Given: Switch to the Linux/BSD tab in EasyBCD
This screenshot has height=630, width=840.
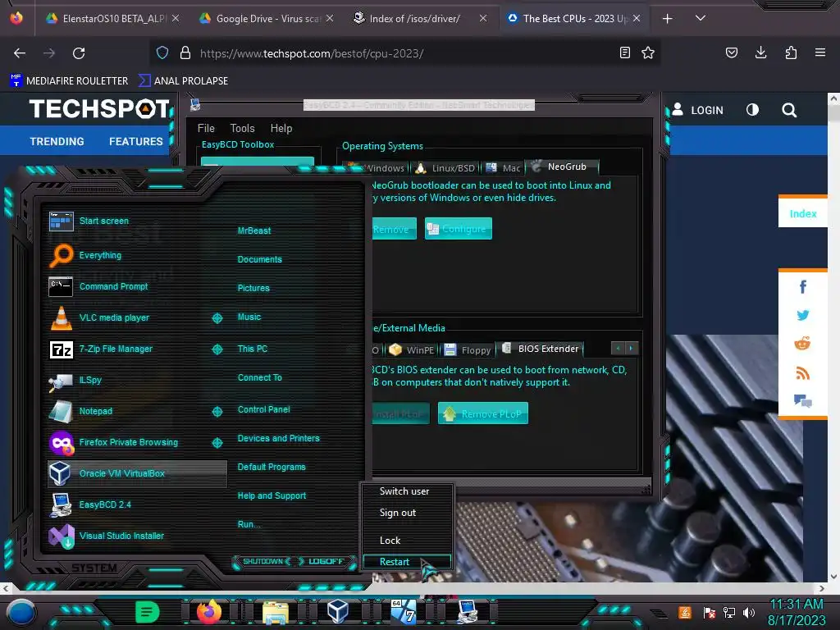Looking at the screenshot, I should [x=445, y=167].
